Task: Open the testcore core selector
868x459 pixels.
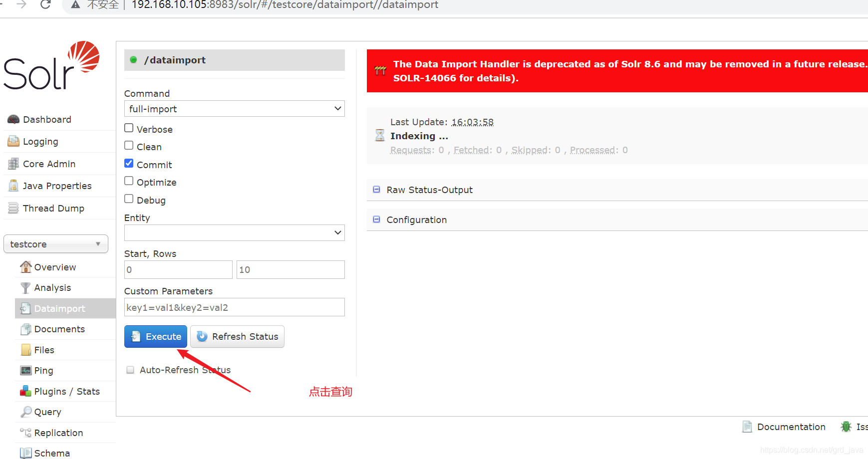Action: pyautogui.click(x=56, y=244)
